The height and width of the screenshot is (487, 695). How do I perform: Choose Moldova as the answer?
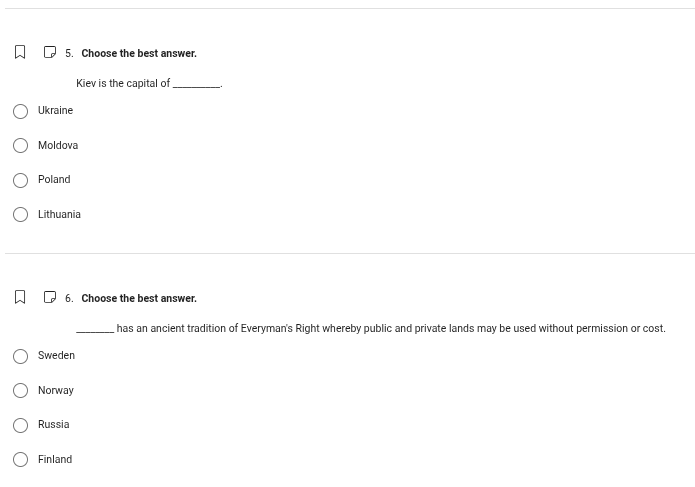[x=20, y=146]
